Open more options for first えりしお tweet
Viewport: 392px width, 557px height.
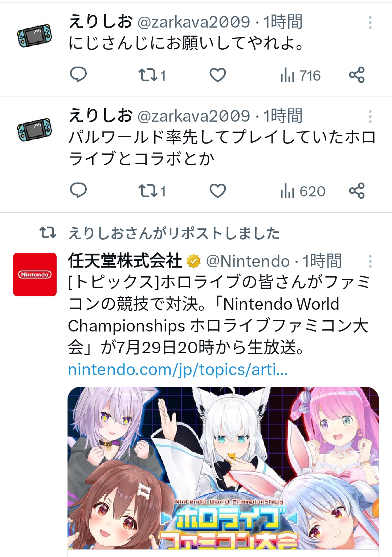[370, 23]
